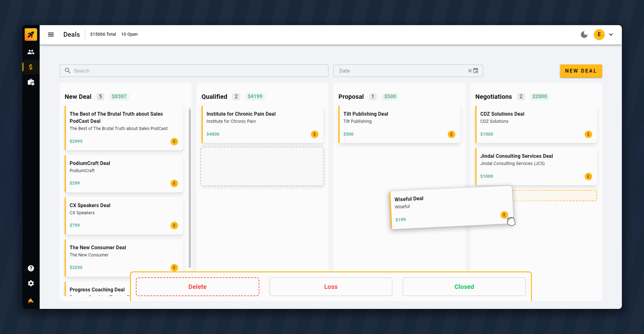Click owner avatar on Jindal Consulting card

tap(588, 177)
